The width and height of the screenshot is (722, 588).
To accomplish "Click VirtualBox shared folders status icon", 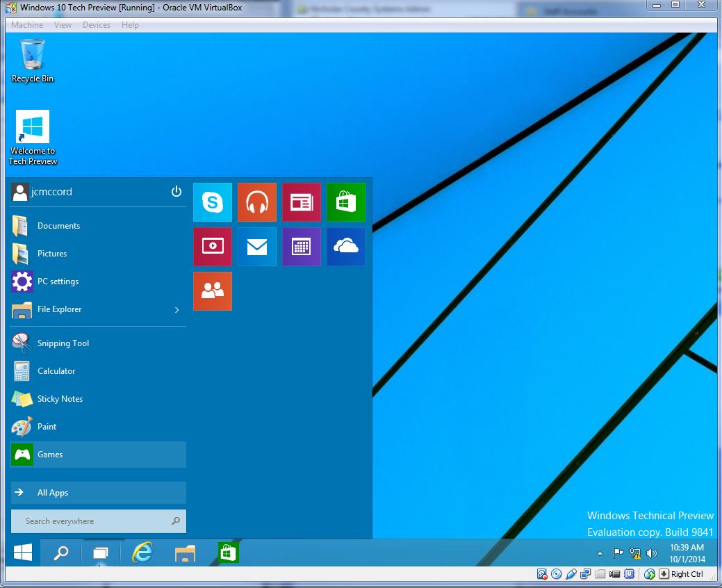I will (x=600, y=573).
